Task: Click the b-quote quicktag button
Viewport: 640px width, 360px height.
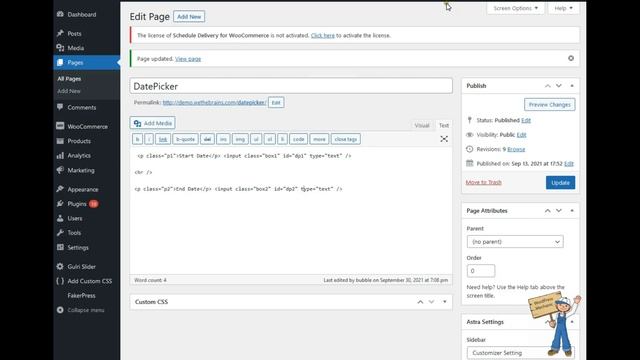Action: click(185, 139)
